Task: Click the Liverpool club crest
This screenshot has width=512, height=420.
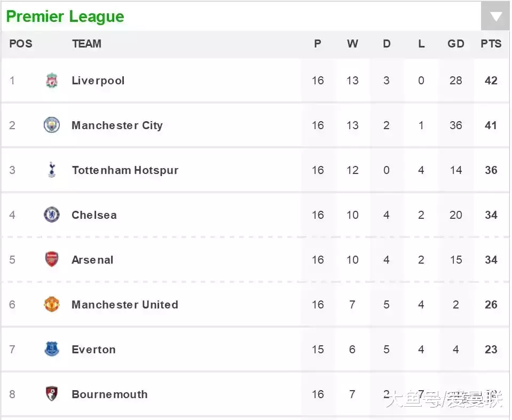Action: pyautogui.click(x=52, y=81)
